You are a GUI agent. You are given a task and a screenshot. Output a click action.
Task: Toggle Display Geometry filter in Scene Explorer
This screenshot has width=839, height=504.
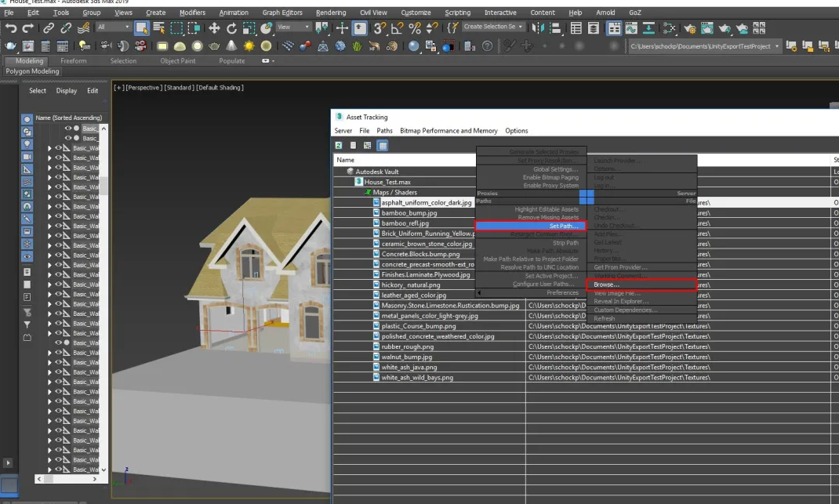pyautogui.click(x=27, y=119)
